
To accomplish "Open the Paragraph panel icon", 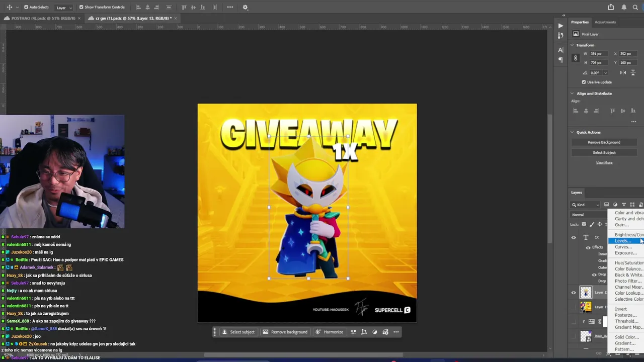I will tap(560, 60).
